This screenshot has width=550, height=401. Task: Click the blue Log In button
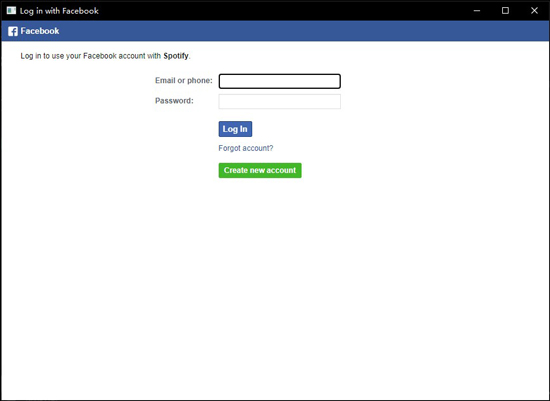tap(235, 129)
